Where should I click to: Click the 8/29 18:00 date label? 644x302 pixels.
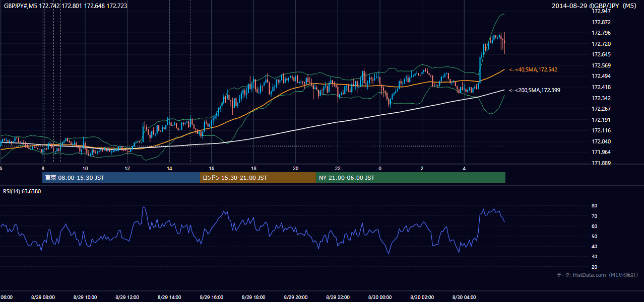(253, 297)
